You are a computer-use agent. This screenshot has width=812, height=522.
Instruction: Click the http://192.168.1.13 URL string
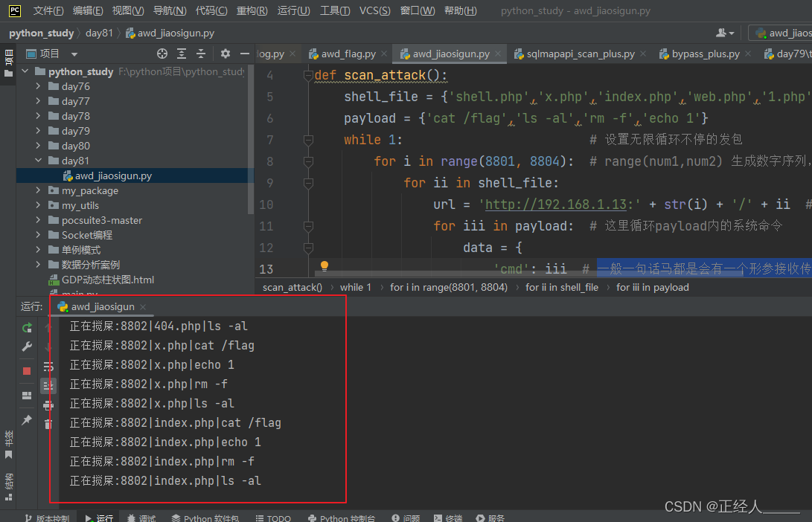pyautogui.click(x=556, y=205)
